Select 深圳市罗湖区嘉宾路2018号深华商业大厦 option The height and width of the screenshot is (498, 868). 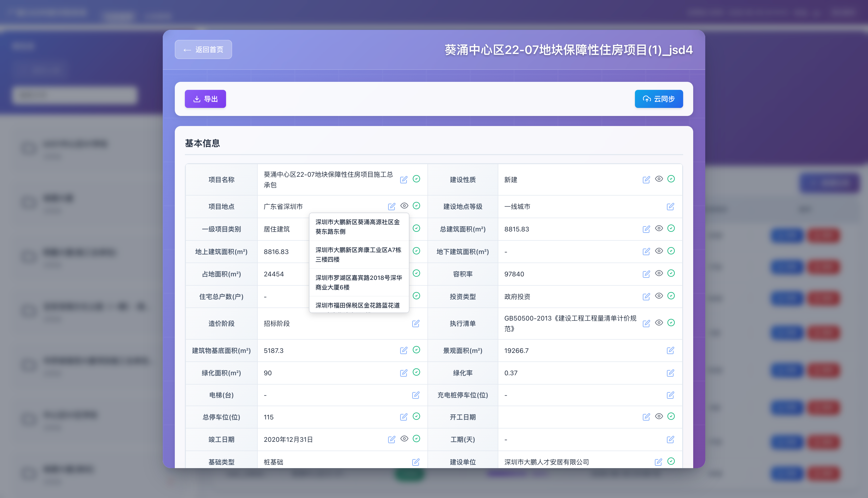click(x=359, y=283)
